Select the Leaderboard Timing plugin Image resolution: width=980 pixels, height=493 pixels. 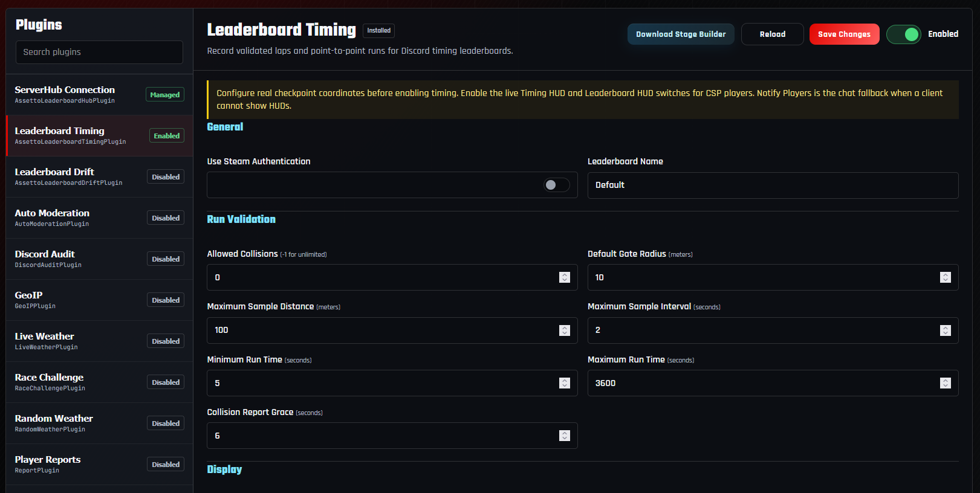tap(99, 136)
